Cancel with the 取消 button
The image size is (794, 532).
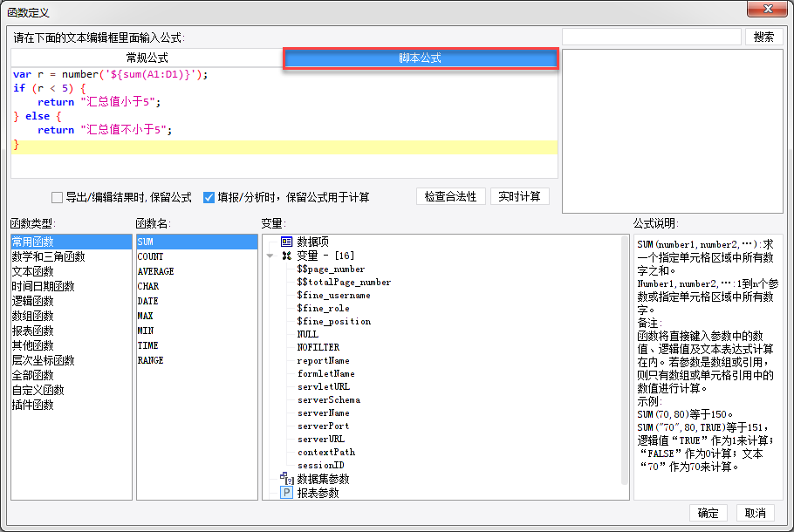pos(755,513)
